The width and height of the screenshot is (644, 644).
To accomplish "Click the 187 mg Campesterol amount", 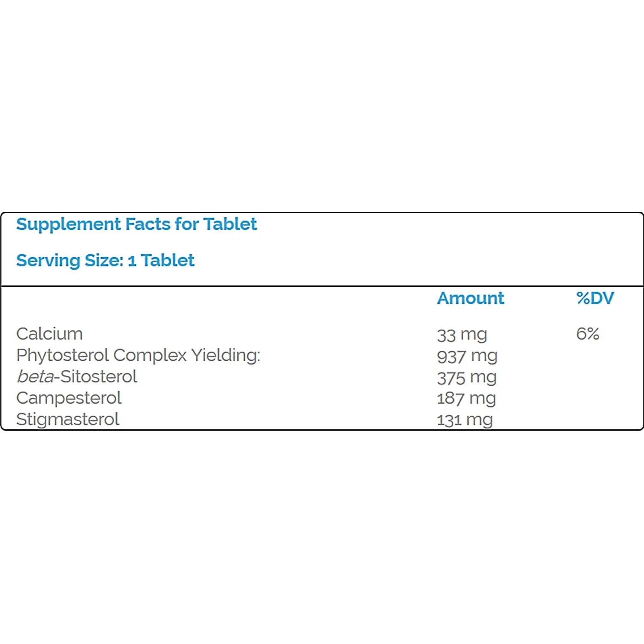I will 466,398.
